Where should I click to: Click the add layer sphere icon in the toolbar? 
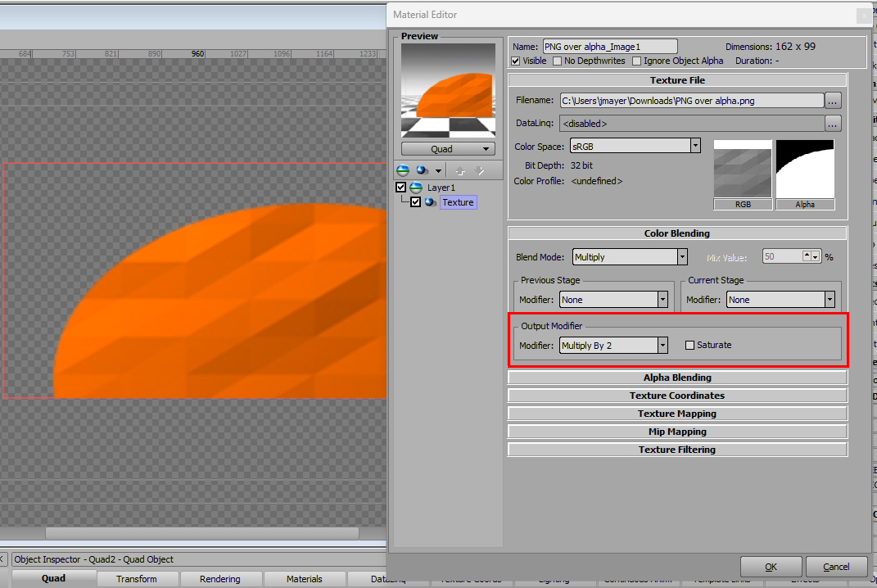[x=403, y=170]
